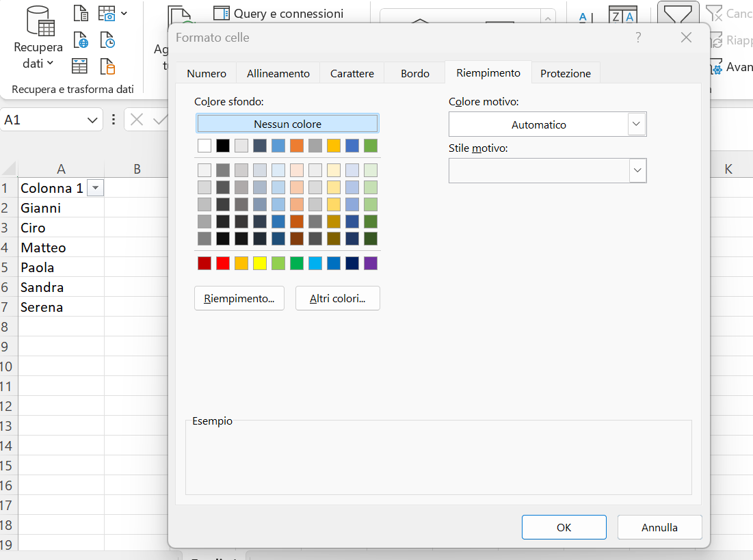This screenshot has height=560, width=753.
Task: Click the Formato celle help question mark
Action: click(638, 38)
